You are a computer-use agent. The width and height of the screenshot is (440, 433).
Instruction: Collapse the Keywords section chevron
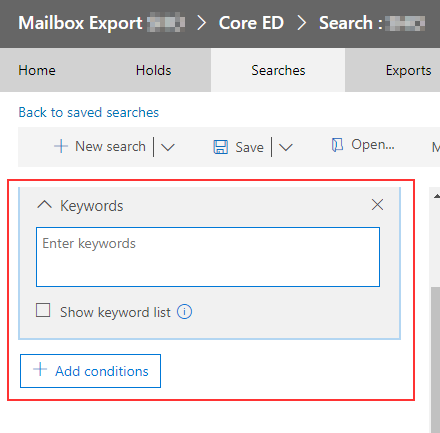[x=44, y=204]
